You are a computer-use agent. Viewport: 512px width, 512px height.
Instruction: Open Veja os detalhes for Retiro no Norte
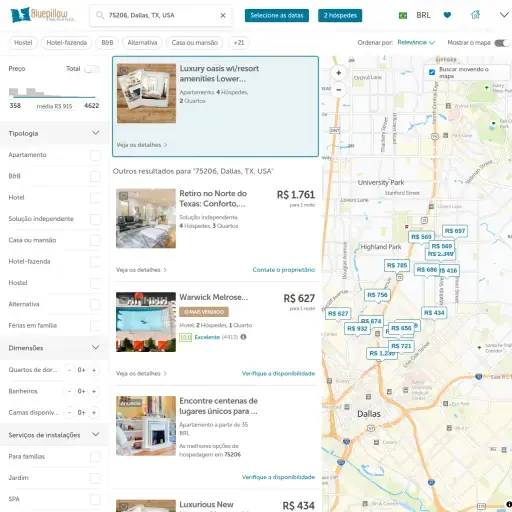point(141,270)
